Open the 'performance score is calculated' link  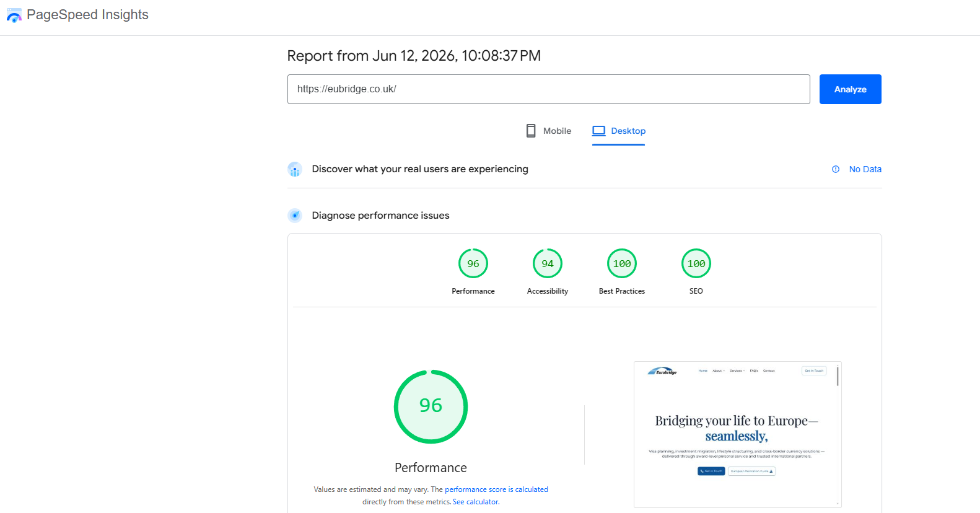[x=496, y=489]
